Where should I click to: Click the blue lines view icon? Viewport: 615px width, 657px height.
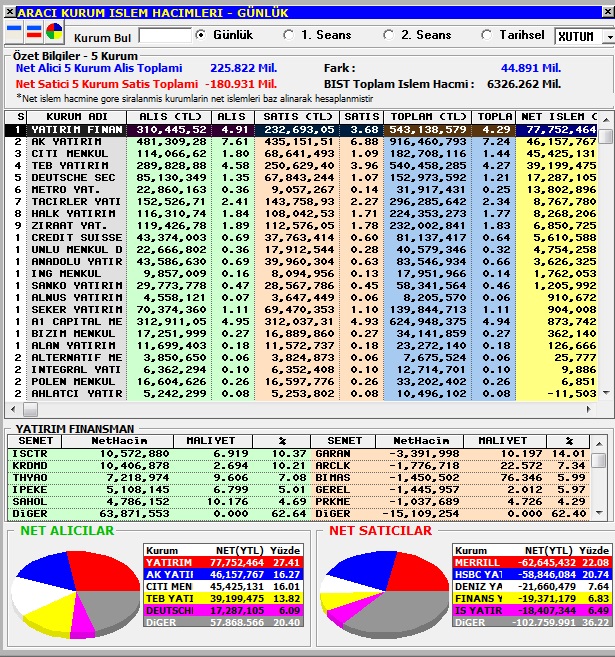pyautogui.click(x=14, y=32)
